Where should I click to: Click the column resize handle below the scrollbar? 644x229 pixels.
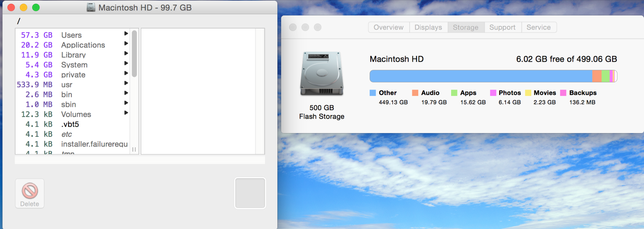pyautogui.click(x=134, y=150)
